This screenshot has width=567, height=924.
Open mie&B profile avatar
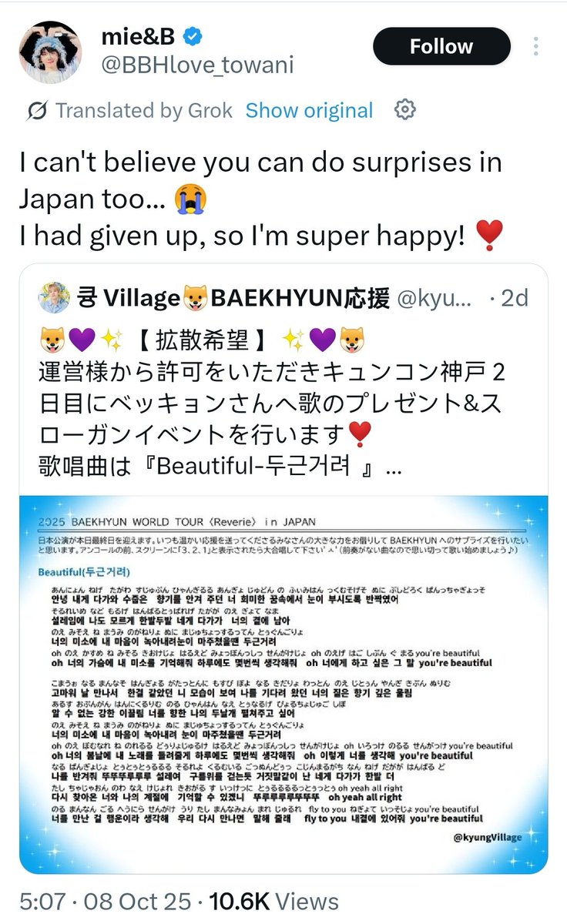[x=50, y=52]
